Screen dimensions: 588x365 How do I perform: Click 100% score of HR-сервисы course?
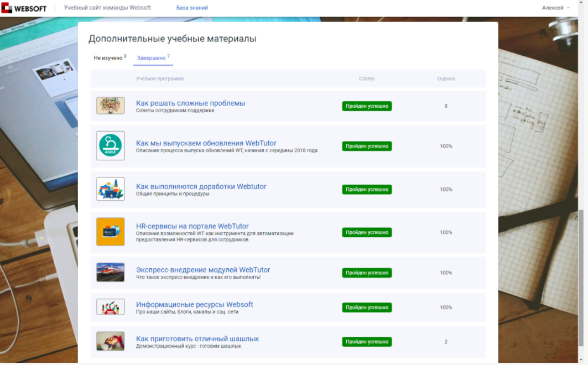[446, 232]
